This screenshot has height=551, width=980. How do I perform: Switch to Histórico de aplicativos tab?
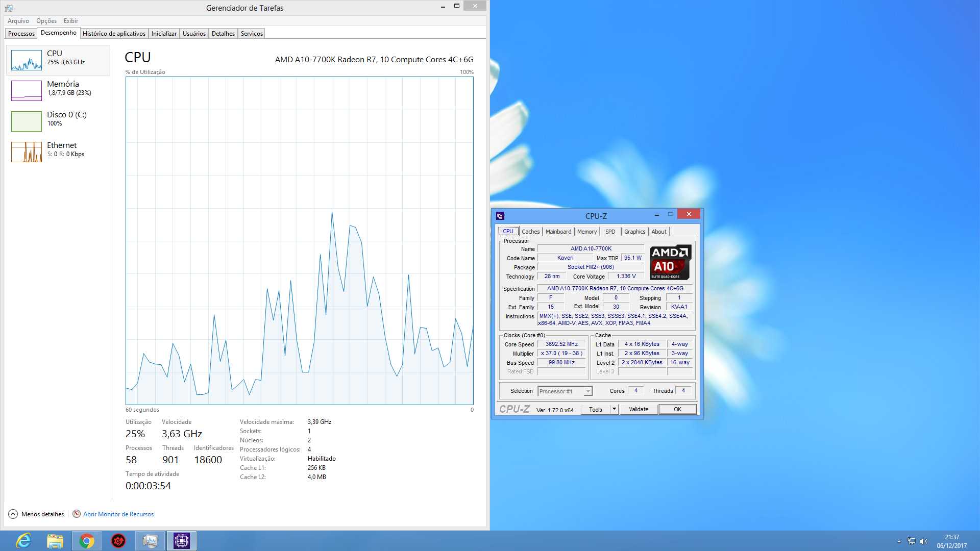[114, 34]
